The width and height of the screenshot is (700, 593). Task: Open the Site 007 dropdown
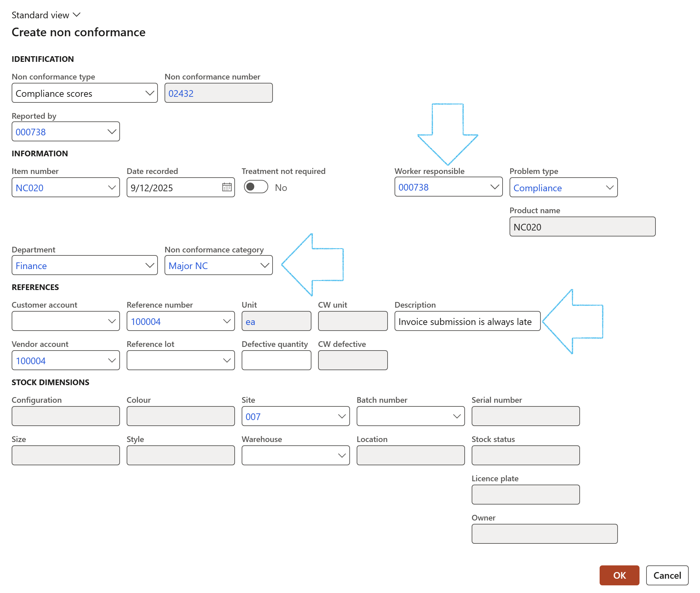[342, 416]
